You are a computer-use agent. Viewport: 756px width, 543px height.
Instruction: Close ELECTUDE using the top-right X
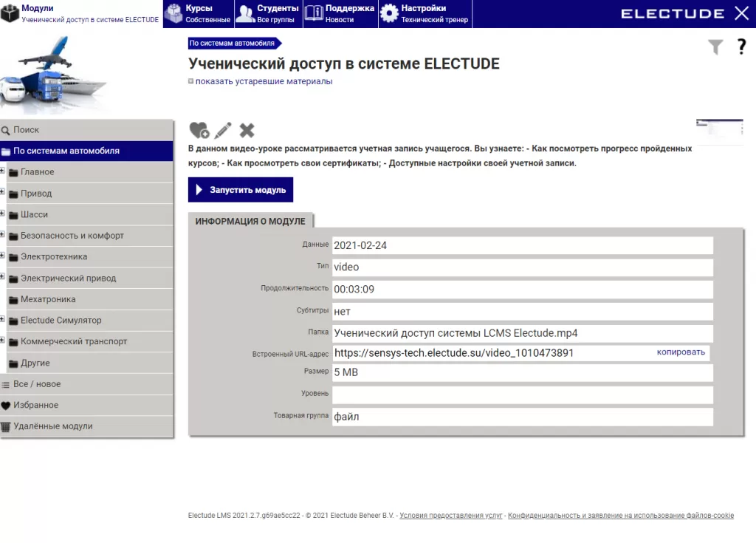point(741,13)
